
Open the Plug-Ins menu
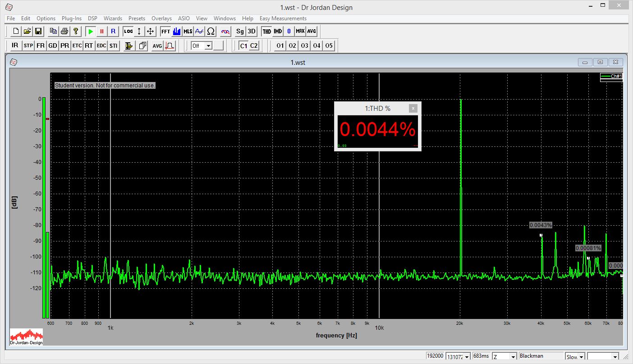[x=72, y=18]
